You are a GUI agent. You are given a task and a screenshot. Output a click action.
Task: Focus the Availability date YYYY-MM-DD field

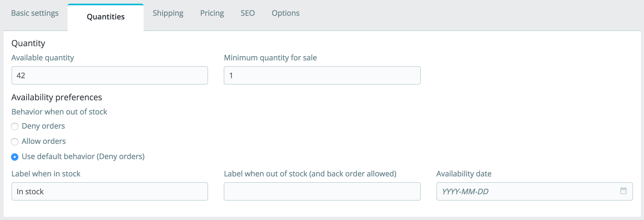[534, 191]
